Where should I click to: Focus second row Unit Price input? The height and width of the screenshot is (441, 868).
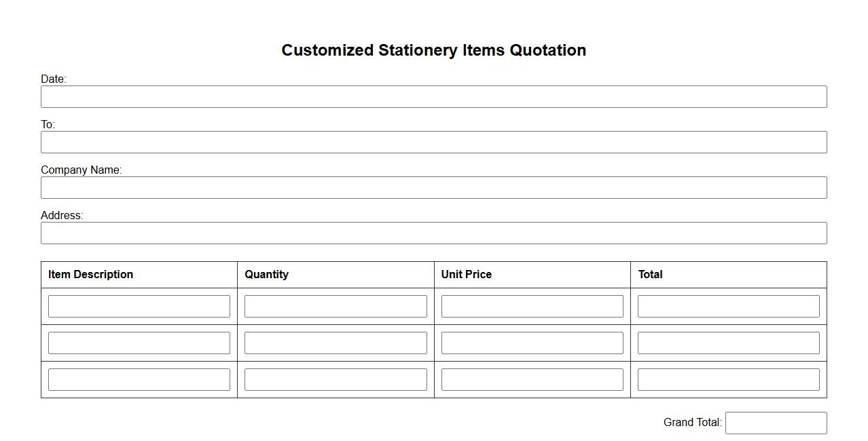[532, 343]
